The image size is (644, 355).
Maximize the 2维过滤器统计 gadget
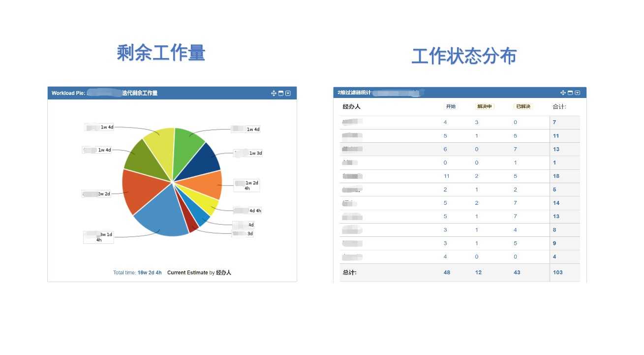click(x=570, y=93)
